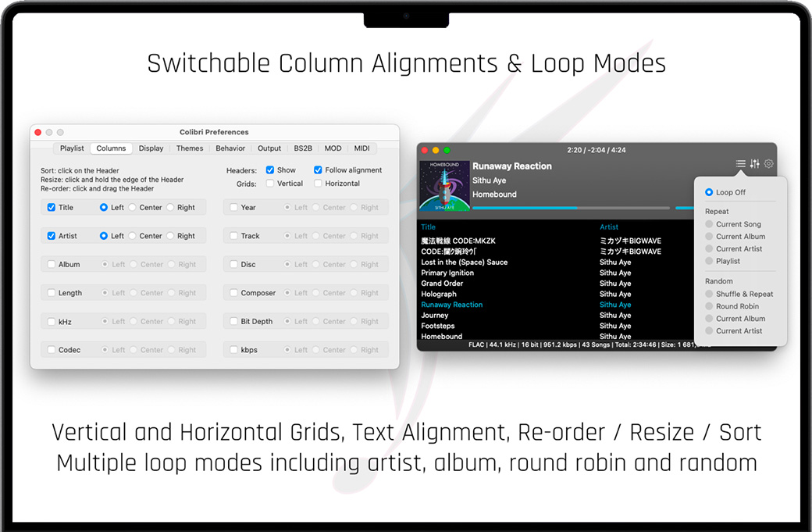Set Title alignment to Center

point(133,208)
